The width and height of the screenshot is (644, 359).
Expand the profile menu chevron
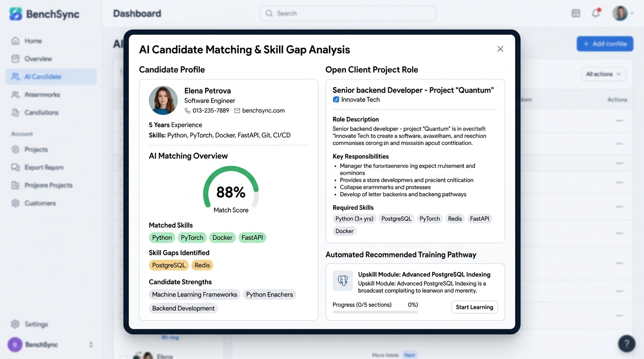coord(632,14)
